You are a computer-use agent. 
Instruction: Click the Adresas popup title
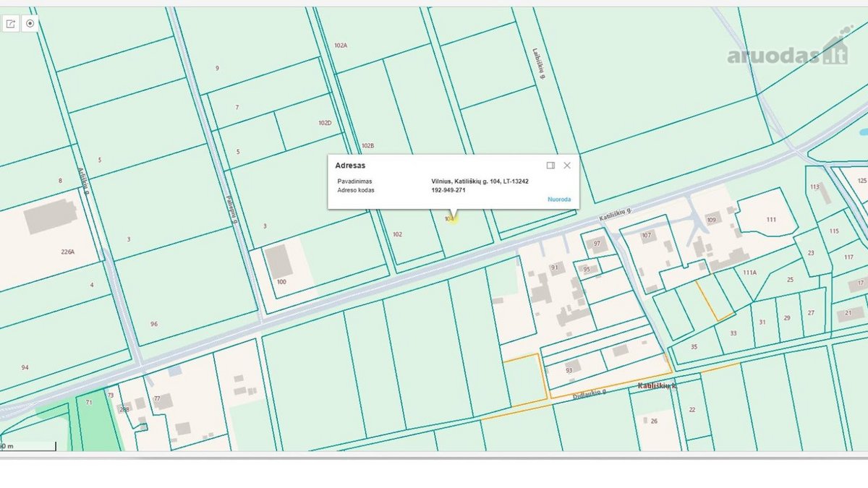(x=350, y=166)
